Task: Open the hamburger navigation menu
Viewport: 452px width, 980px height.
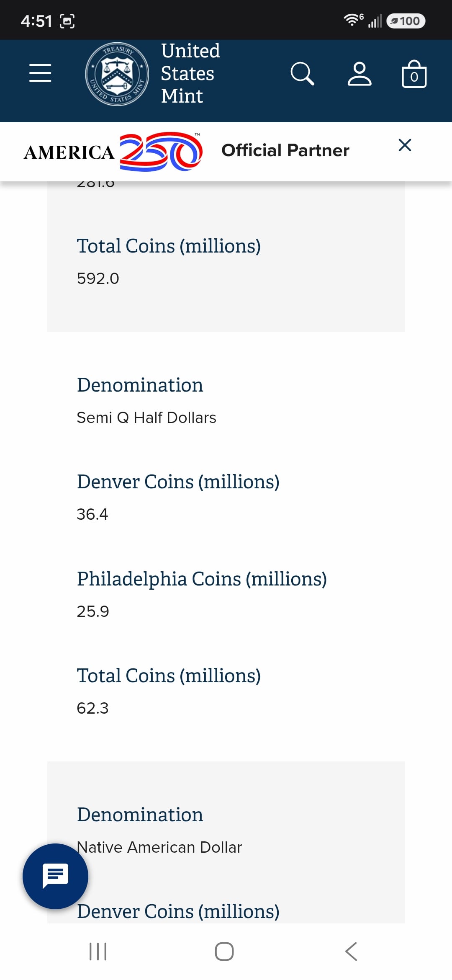Action: click(40, 73)
